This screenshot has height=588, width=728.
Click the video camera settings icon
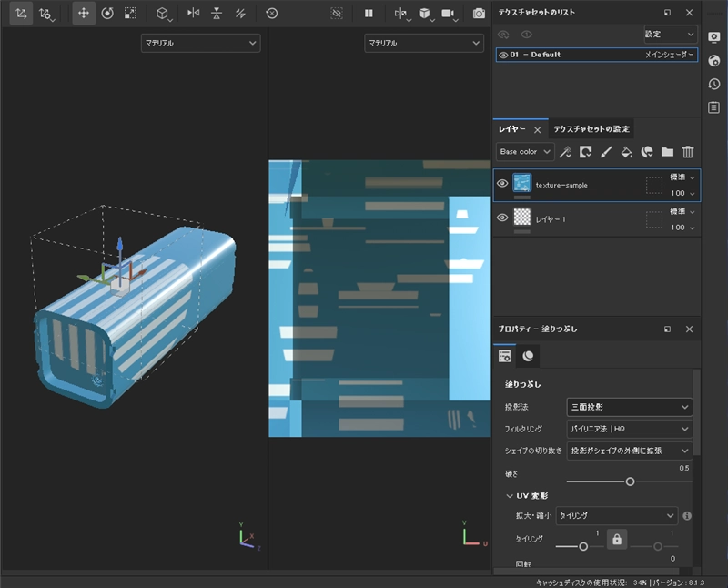[448, 13]
